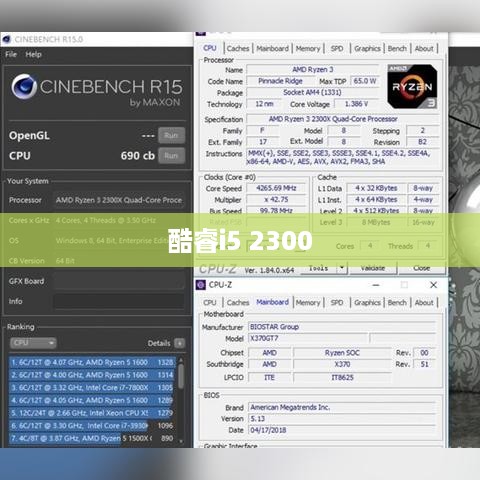Click the Core Voltage 1.386 V value
Screen dimensions: 480x480
356,104
